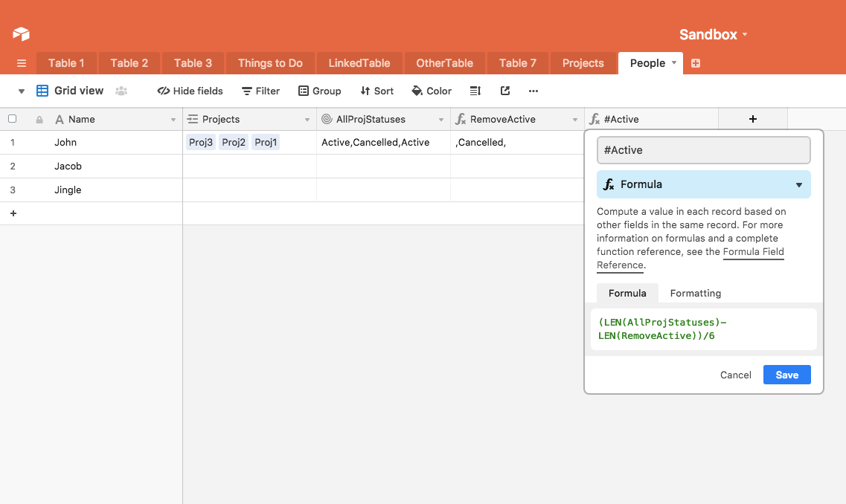This screenshot has height=504, width=846.
Task: Click the text type icon beside Name
Action: tap(60, 120)
